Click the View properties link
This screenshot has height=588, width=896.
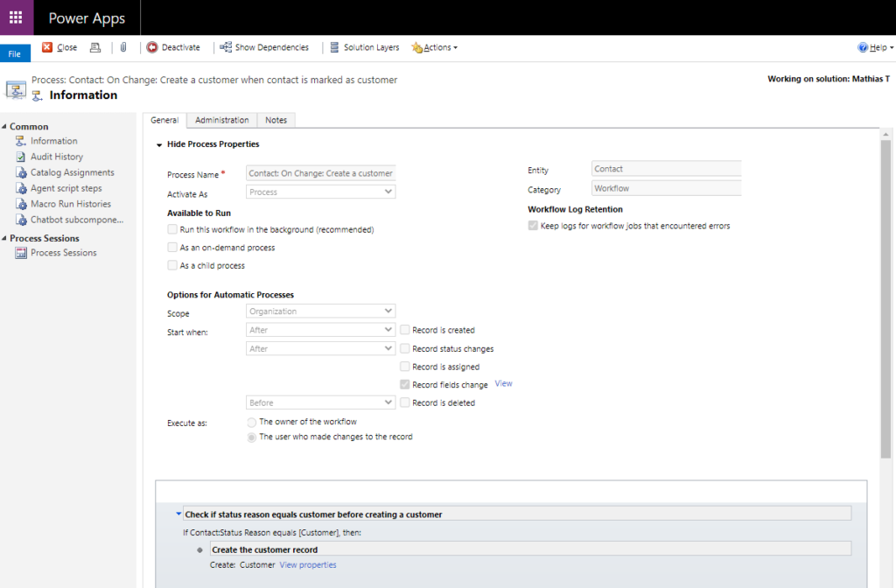point(308,564)
